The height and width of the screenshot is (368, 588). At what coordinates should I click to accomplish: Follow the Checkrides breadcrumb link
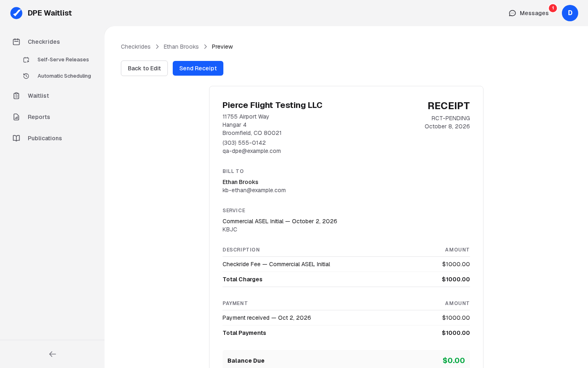pyautogui.click(x=136, y=47)
